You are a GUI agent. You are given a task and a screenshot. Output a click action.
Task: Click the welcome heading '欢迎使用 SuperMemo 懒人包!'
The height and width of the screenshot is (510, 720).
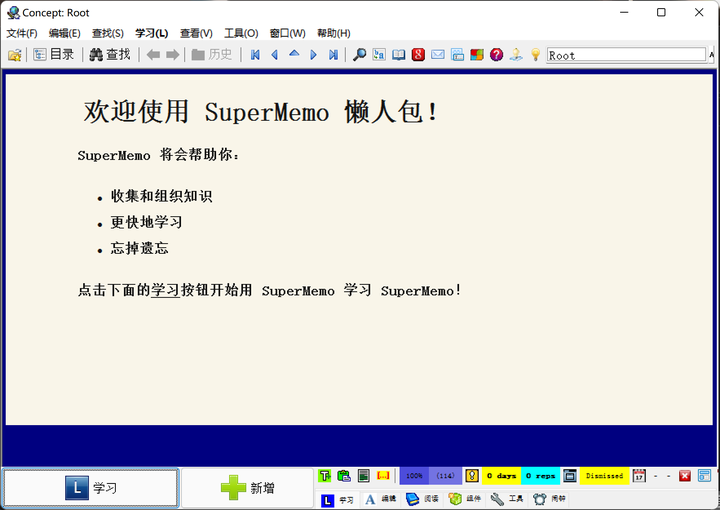[261, 112]
